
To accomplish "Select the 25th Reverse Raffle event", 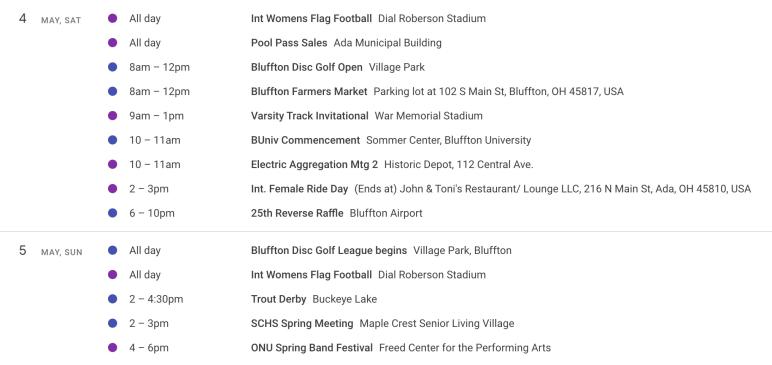I will pyautogui.click(x=297, y=213).
